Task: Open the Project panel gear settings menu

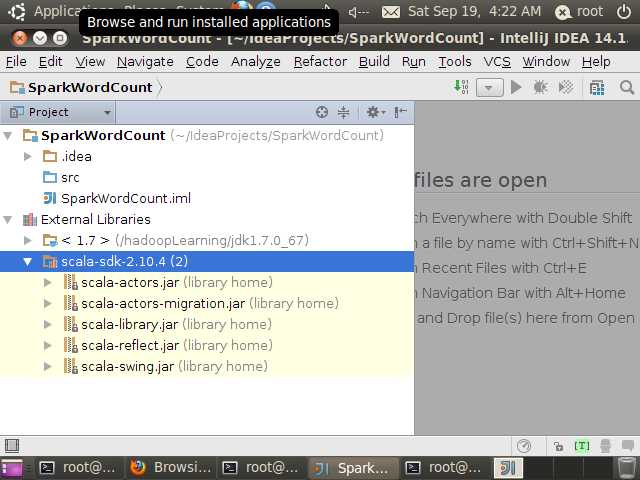Action: tap(376, 112)
